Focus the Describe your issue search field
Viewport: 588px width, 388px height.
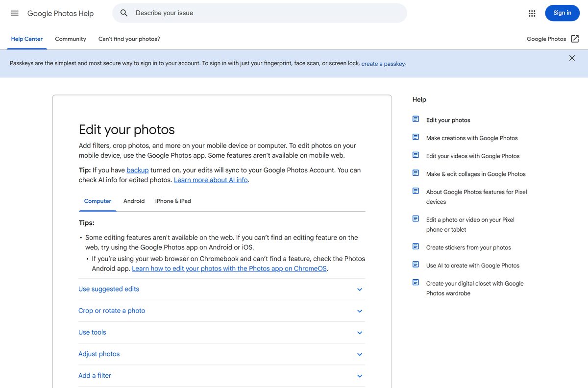pyautogui.click(x=260, y=13)
